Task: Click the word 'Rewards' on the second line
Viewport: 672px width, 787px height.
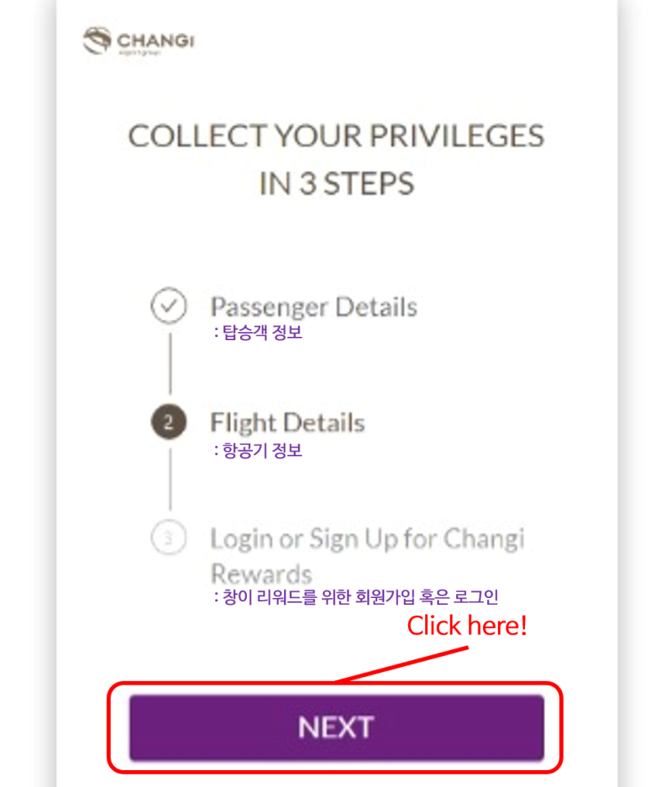Action: 261,573
